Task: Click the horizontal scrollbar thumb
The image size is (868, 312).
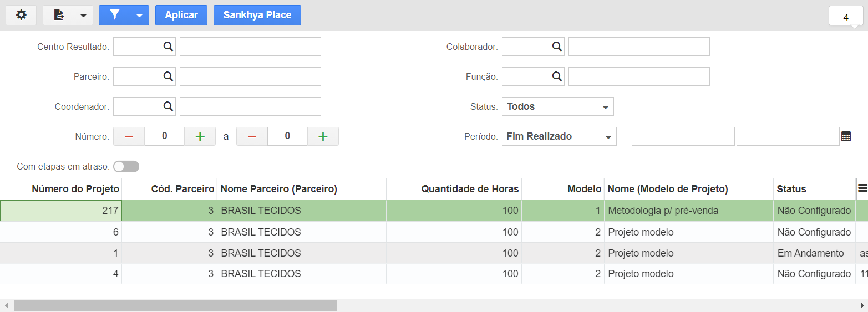Action: pos(175,305)
